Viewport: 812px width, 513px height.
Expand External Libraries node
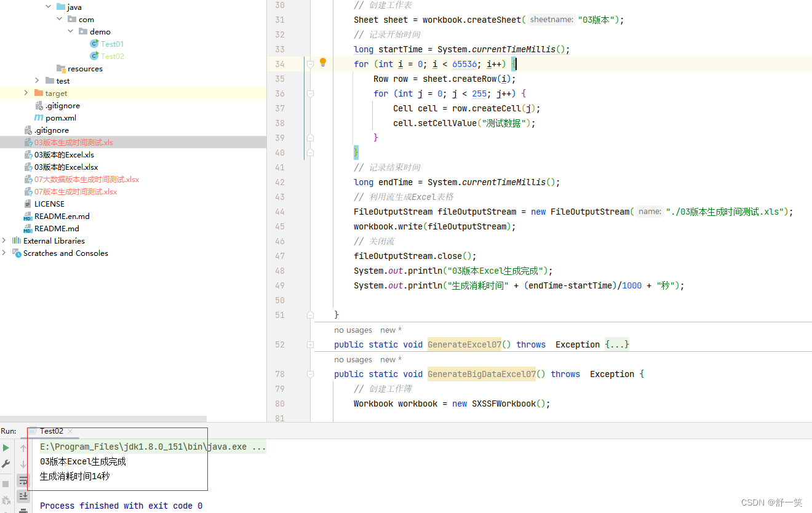(4, 241)
